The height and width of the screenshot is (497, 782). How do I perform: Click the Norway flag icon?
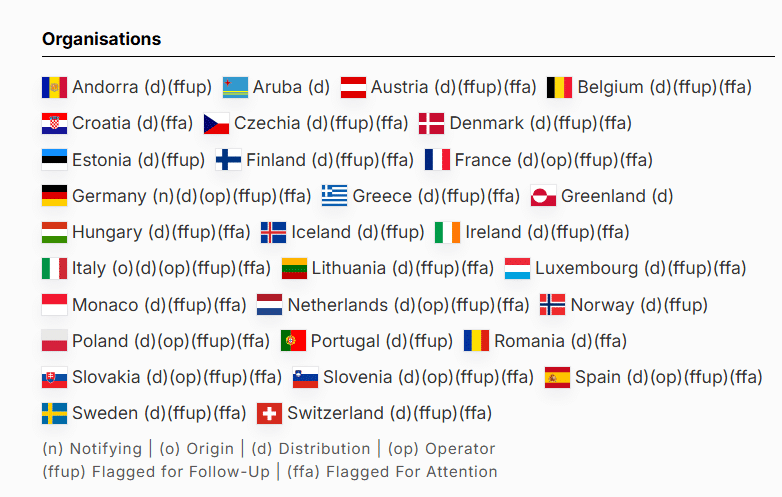[x=552, y=305]
